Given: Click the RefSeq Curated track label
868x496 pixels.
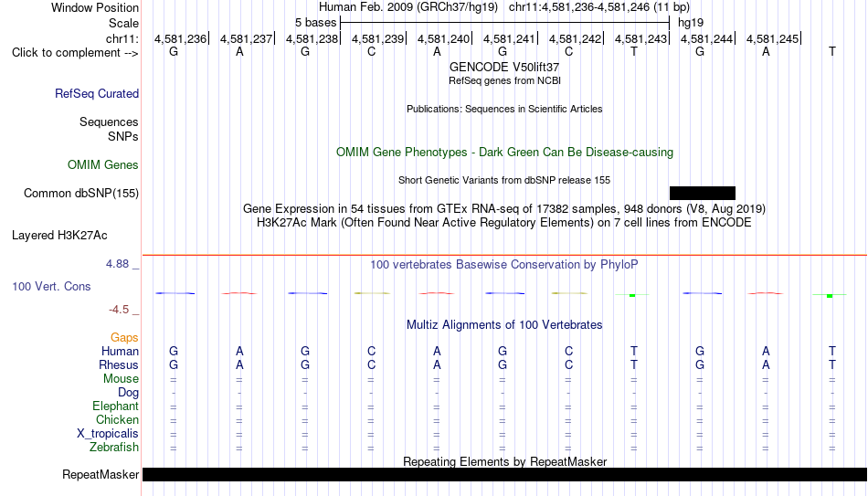Looking at the screenshot, I should pyautogui.click(x=96, y=93).
